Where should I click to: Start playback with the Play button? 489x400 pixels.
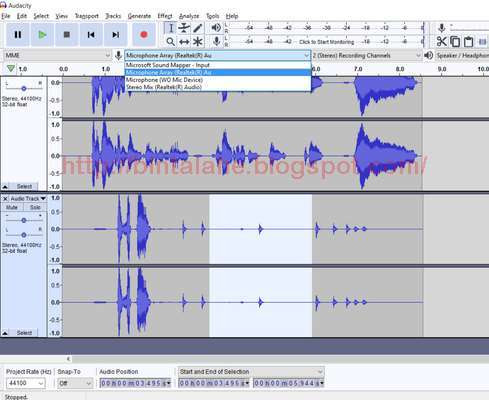(x=42, y=35)
